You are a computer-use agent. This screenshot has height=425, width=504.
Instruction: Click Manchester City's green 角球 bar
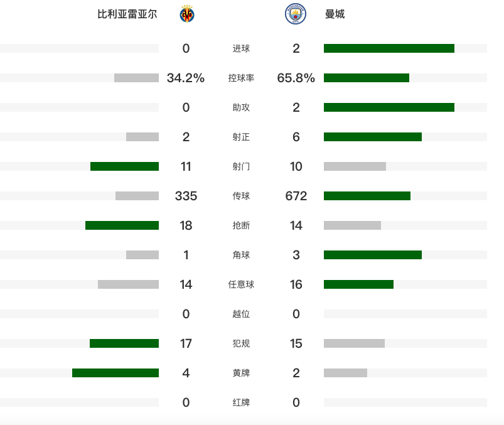[372, 255]
